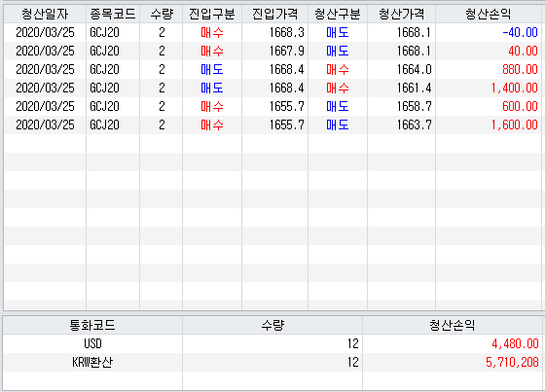This screenshot has height=392, width=545.
Task: Select the row with -40.00 loss
Action: [x=272, y=33]
